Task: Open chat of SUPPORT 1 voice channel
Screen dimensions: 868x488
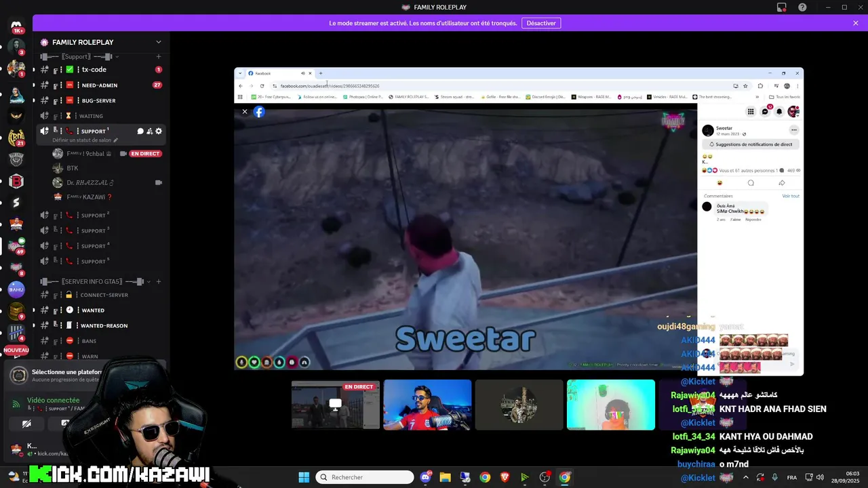Action: click(x=140, y=131)
